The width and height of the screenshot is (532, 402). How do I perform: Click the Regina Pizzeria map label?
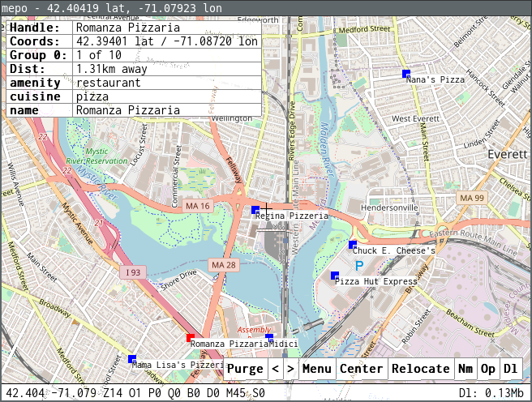click(x=292, y=216)
